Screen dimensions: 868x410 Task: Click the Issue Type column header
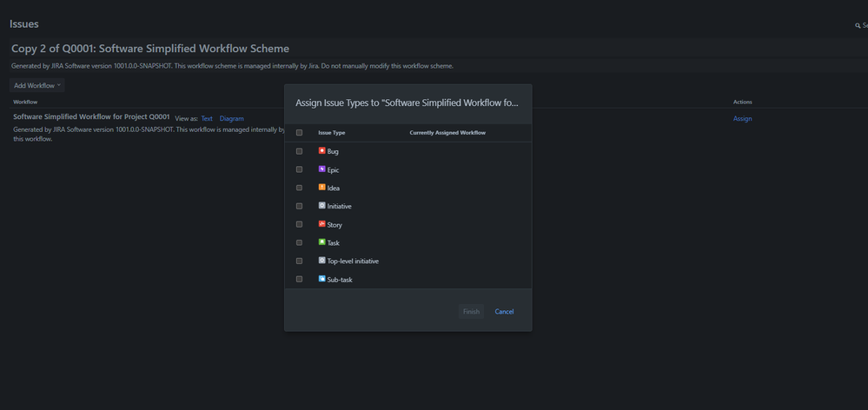pyautogui.click(x=332, y=133)
